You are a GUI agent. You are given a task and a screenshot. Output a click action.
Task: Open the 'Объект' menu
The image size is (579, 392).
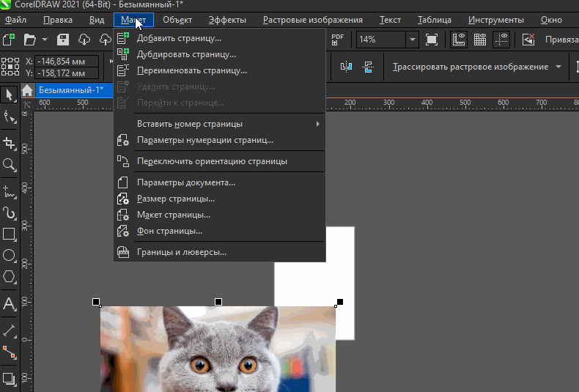point(177,20)
